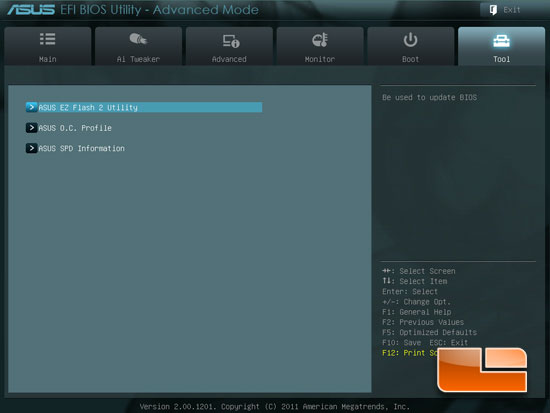
Task: Click the Exit button text
Action: pos(512,10)
